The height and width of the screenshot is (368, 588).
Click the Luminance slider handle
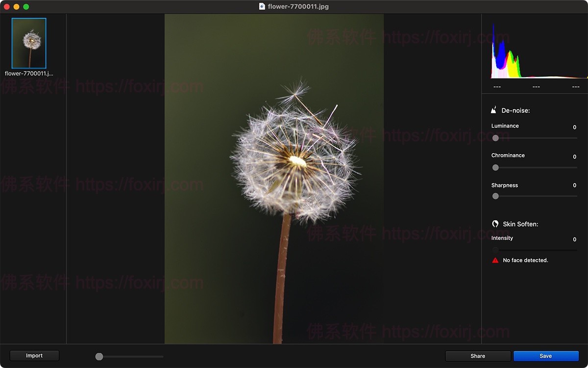(x=495, y=138)
